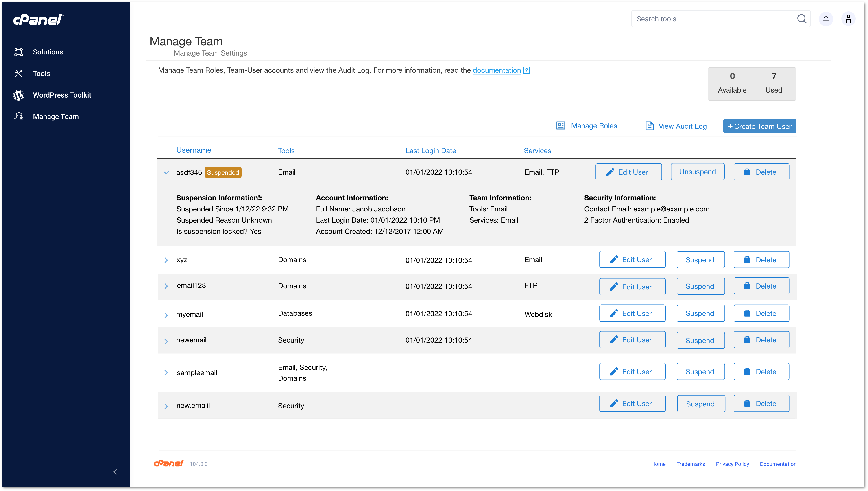The width and height of the screenshot is (868, 491).
Task: Collapse the asdf345 user details
Action: coord(166,172)
